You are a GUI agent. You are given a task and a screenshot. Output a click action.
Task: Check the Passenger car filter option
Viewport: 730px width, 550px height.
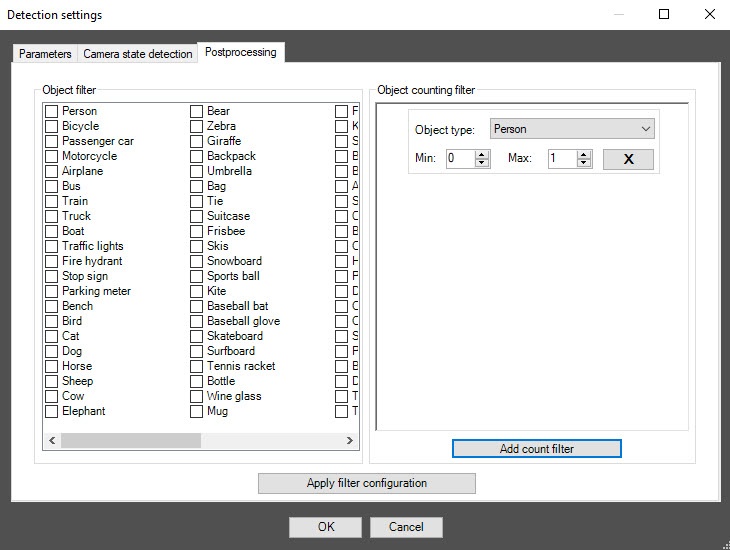click(x=52, y=141)
